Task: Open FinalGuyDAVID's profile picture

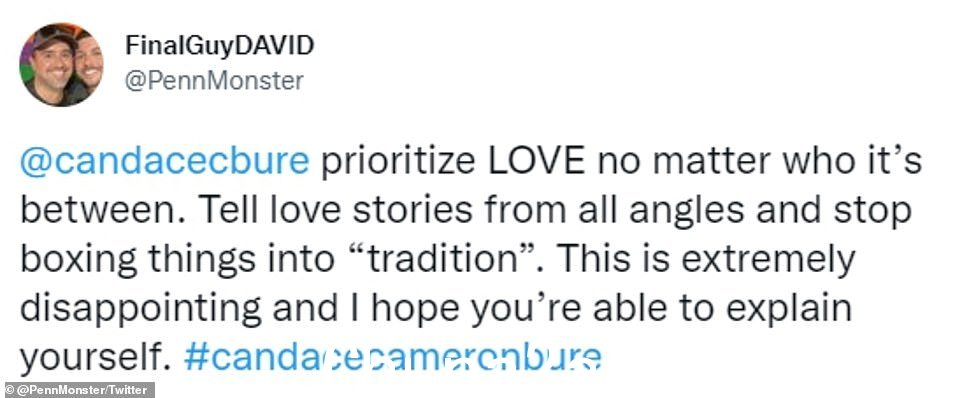Action: pos(61,64)
